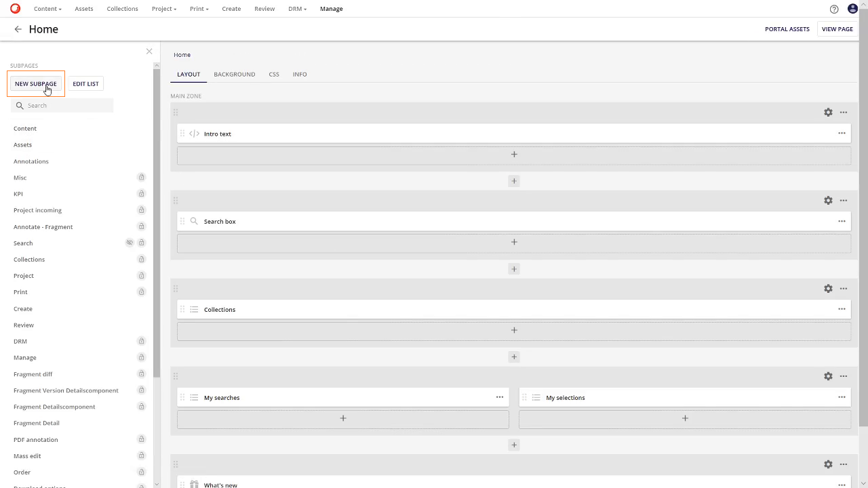The image size is (868, 488).
Task: Toggle visibility of the Search subpage
Action: pyautogui.click(x=130, y=242)
